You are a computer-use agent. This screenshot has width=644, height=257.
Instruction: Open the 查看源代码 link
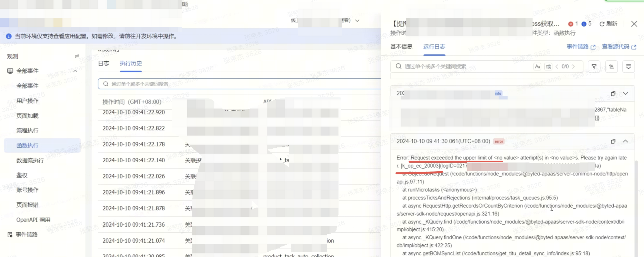click(619, 47)
